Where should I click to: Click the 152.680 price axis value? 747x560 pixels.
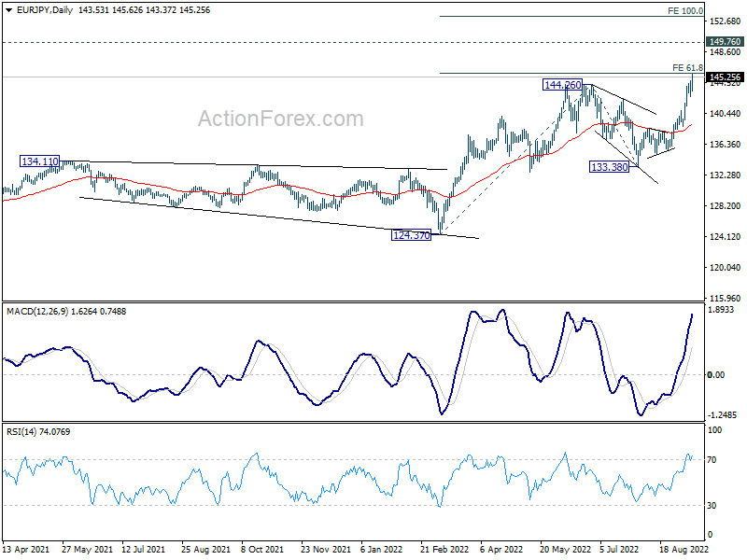726,21
